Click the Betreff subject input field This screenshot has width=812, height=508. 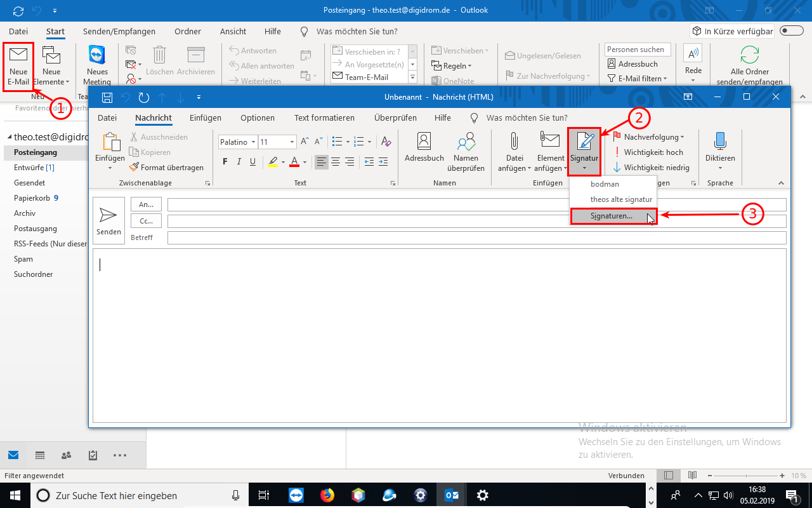(x=476, y=237)
